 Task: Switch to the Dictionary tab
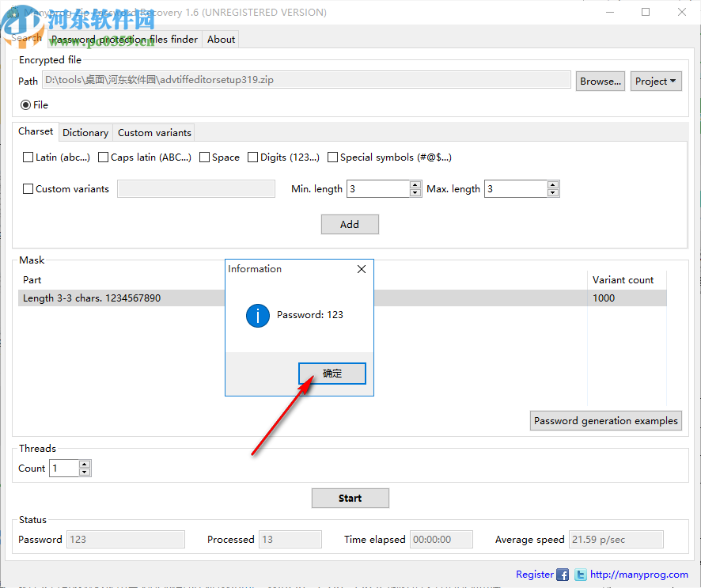[x=85, y=132]
